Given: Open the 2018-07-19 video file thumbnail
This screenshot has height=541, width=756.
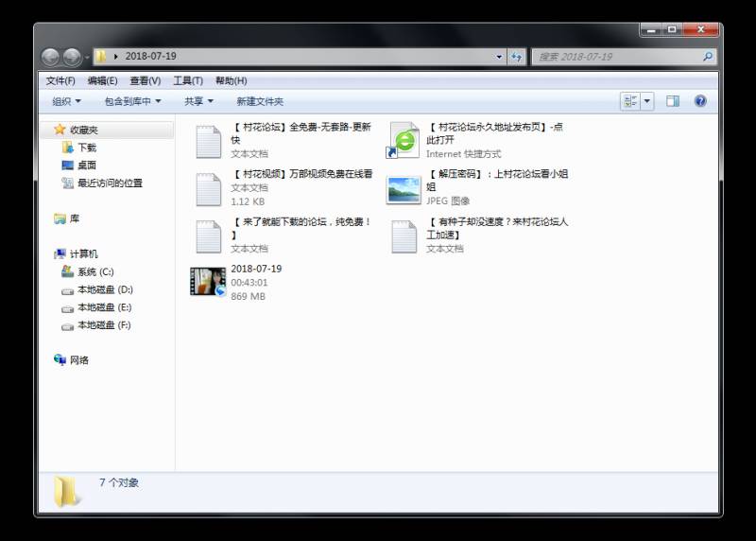Looking at the screenshot, I should 207,282.
